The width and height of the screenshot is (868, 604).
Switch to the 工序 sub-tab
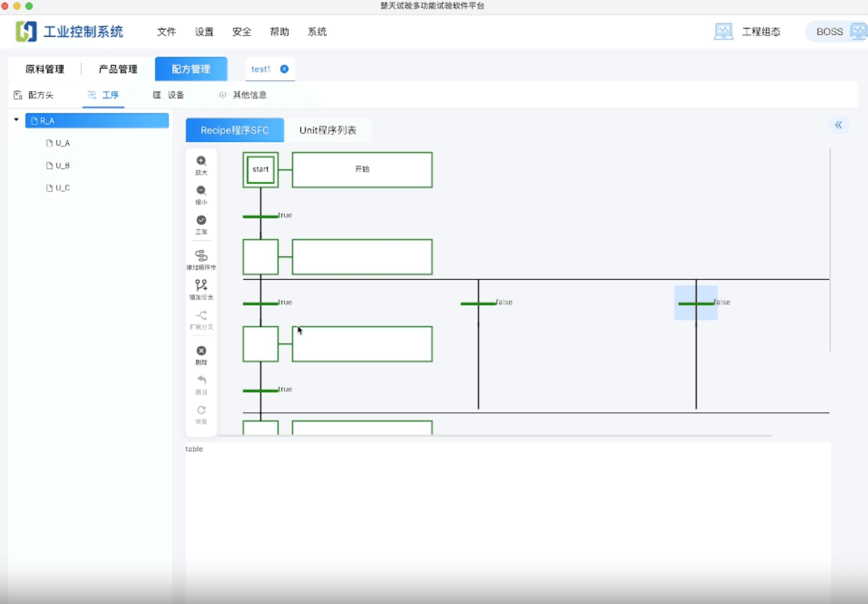click(x=103, y=95)
